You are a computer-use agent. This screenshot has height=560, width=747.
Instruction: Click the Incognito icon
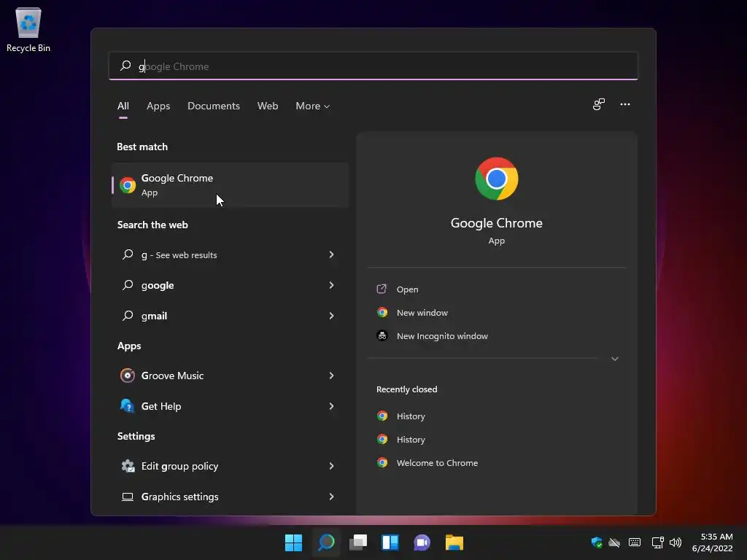tap(382, 335)
